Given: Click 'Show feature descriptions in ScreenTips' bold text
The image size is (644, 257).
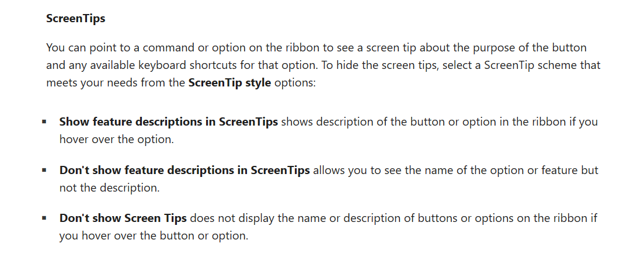Looking at the screenshot, I should (x=169, y=121).
